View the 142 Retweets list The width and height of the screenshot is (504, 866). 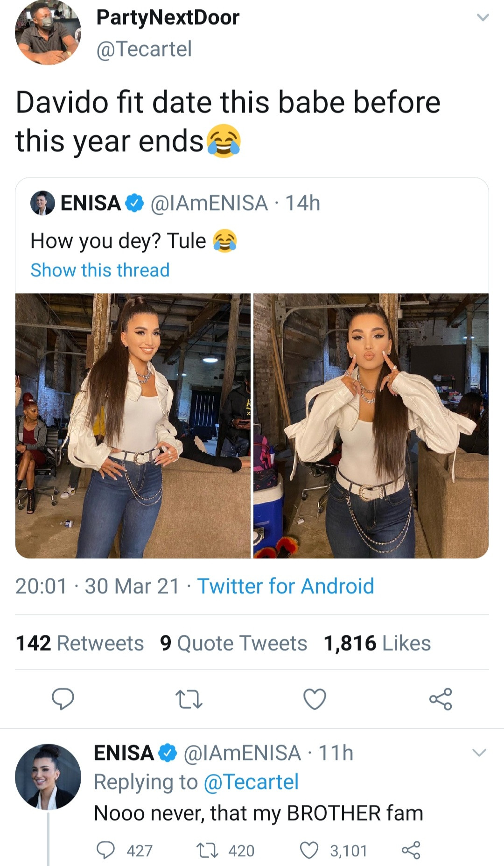[x=80, y=643]
